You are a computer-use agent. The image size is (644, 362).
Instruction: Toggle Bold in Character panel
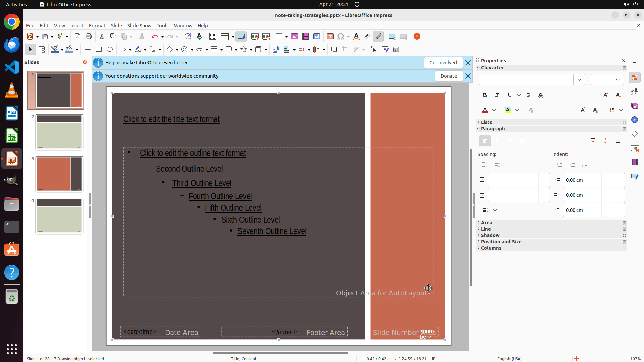485,95
